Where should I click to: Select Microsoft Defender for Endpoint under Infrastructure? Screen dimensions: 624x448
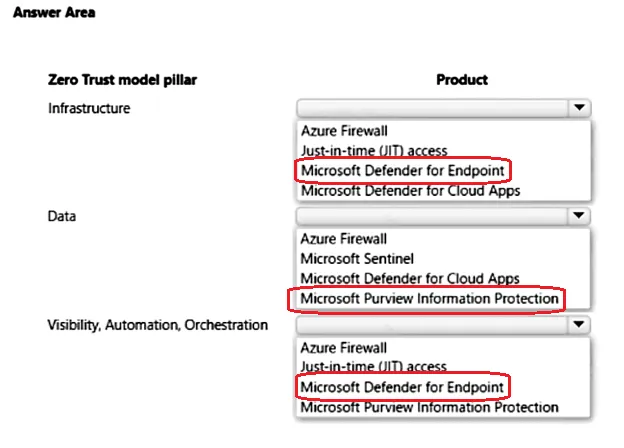(403, 170)
